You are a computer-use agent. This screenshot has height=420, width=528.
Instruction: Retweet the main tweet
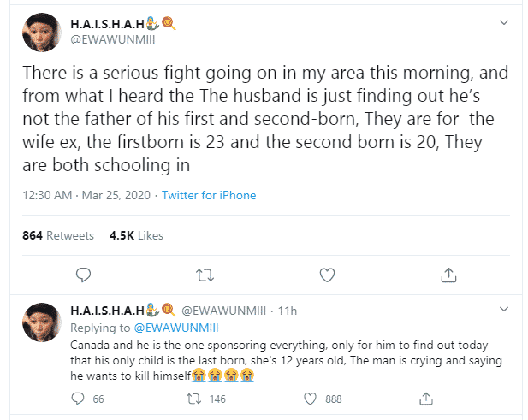pos(205,275)
